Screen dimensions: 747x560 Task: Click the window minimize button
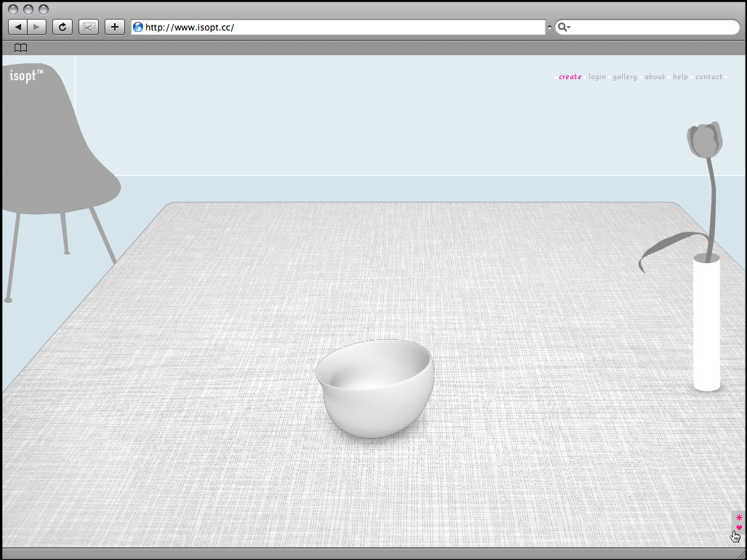tap(28, 9)
